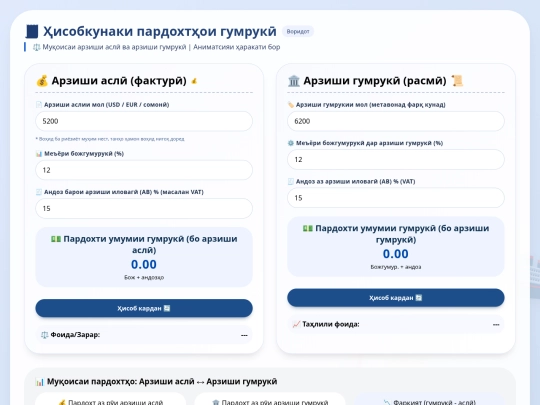Click the left VAT field showing 15
The width and height of the screenshot is (540, 405).
point(144,208)
